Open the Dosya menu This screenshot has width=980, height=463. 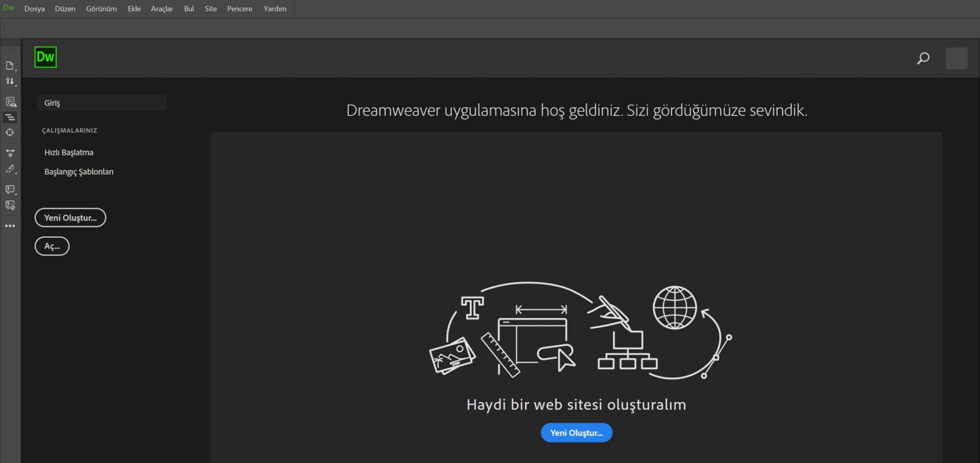coord(34,9)
